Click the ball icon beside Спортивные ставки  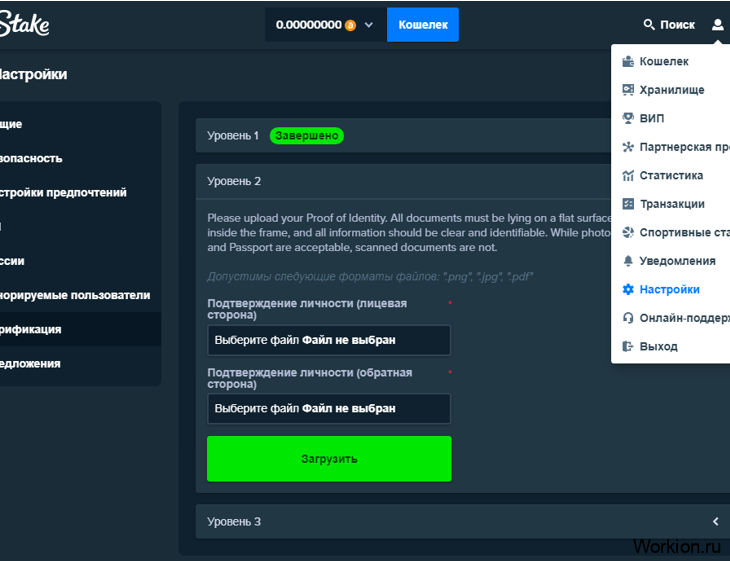pos(628,232)
